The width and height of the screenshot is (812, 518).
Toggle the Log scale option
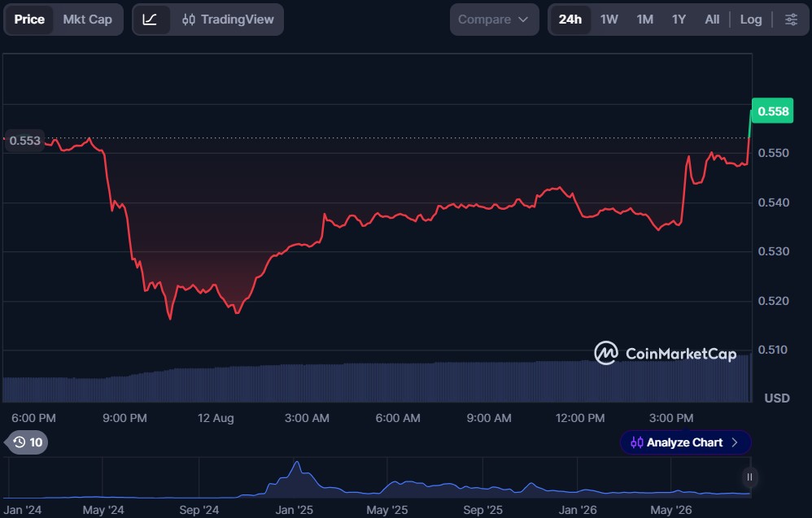click(751, 20)
